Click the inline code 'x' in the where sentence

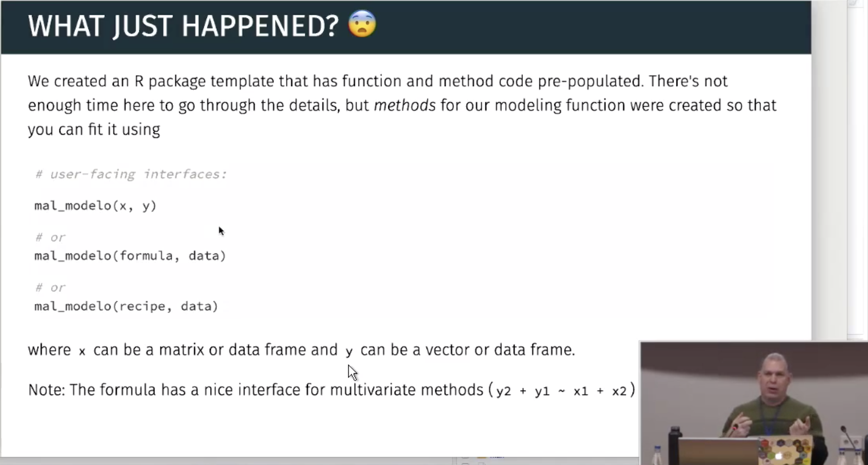82,351
